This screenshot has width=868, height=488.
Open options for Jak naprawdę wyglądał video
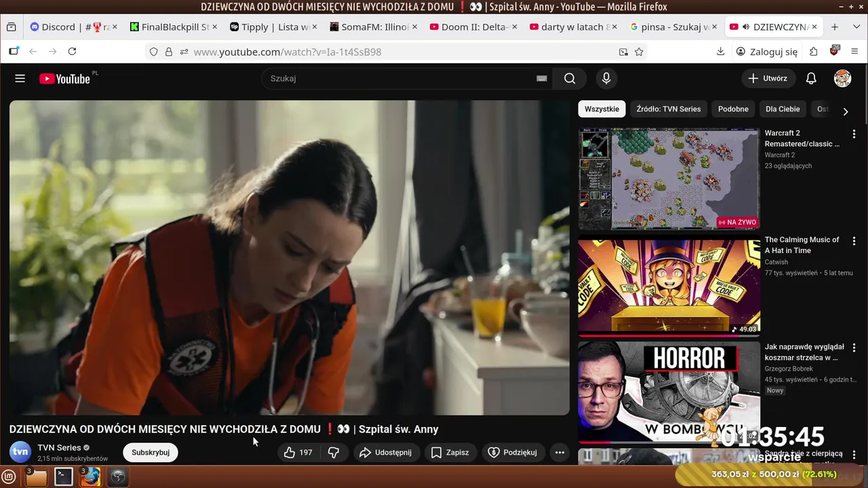[854, 348]
